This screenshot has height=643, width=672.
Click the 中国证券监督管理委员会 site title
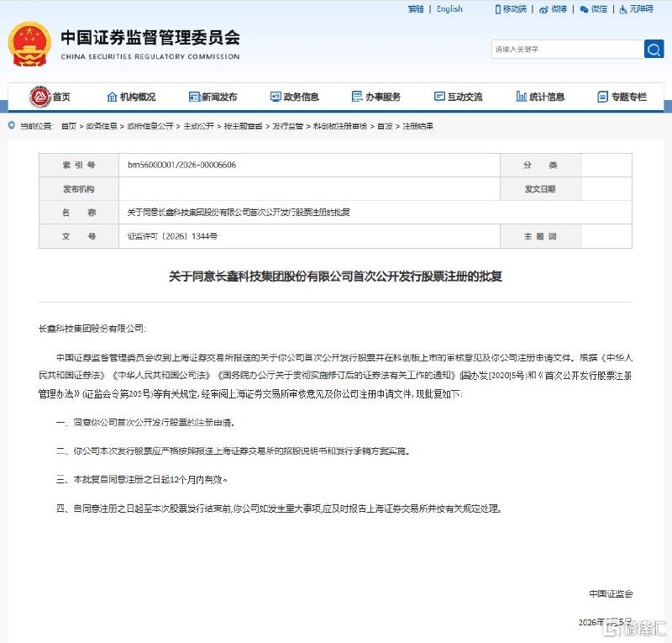[x=150, y=38]
